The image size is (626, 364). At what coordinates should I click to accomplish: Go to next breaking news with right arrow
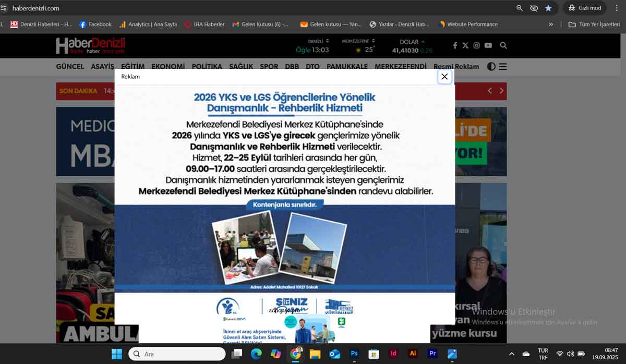click(x=501, y=91)
